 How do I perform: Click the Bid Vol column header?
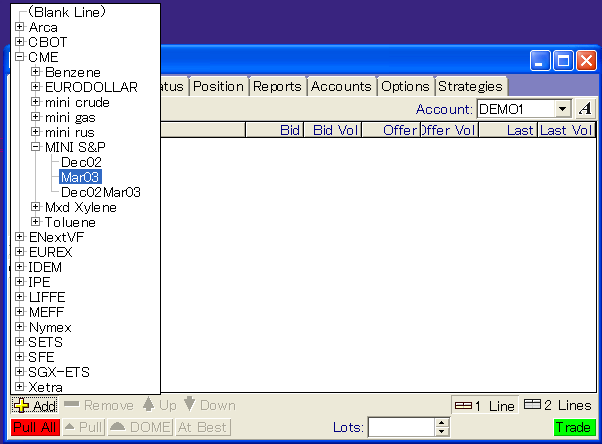coord(333,130)
